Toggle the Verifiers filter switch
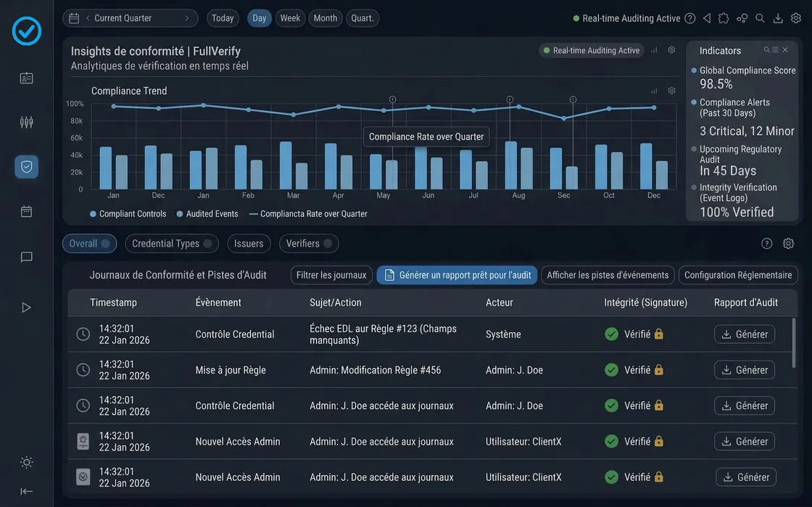 [328, 243]
